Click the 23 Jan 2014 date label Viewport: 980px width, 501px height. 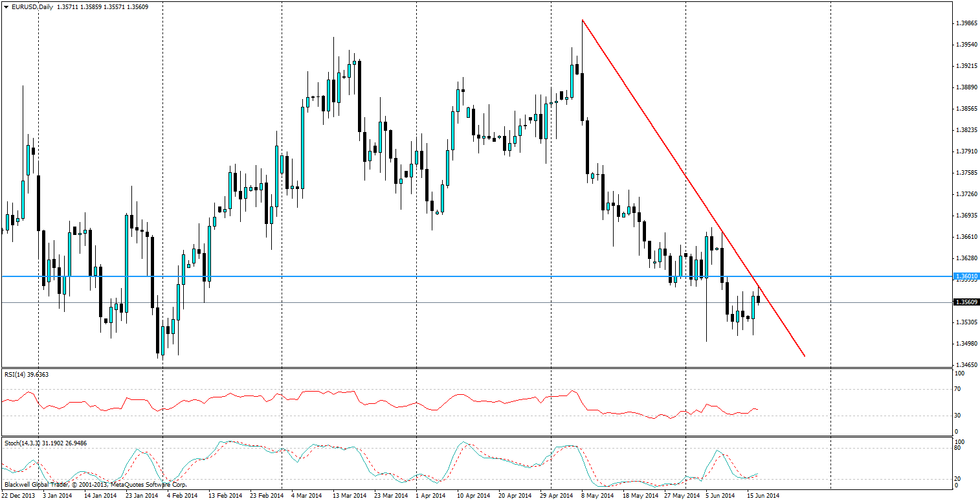[142, 496]
